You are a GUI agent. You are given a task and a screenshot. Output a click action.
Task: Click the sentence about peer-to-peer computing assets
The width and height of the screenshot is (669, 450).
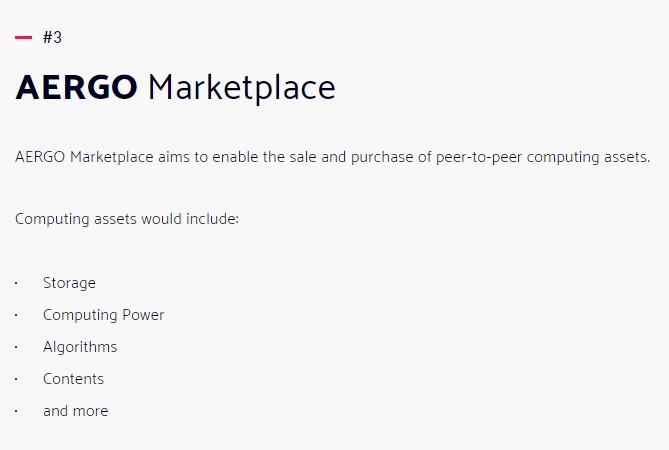pyautogui.click(x=332, y=157)
